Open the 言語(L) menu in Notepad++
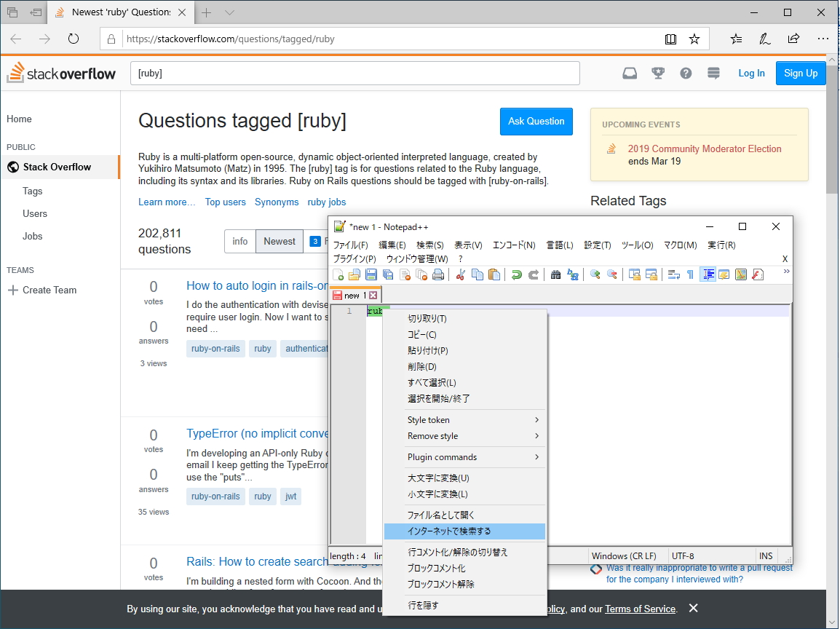The image size is (840, 629). pos(560,245)
